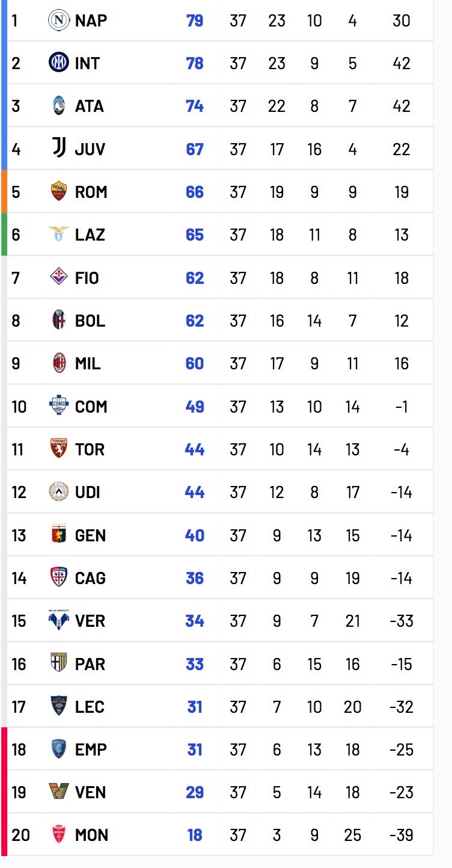The width and height of the screenshot is (452, 868).
Task: Open the GEN team link
Action: (90, 535)
